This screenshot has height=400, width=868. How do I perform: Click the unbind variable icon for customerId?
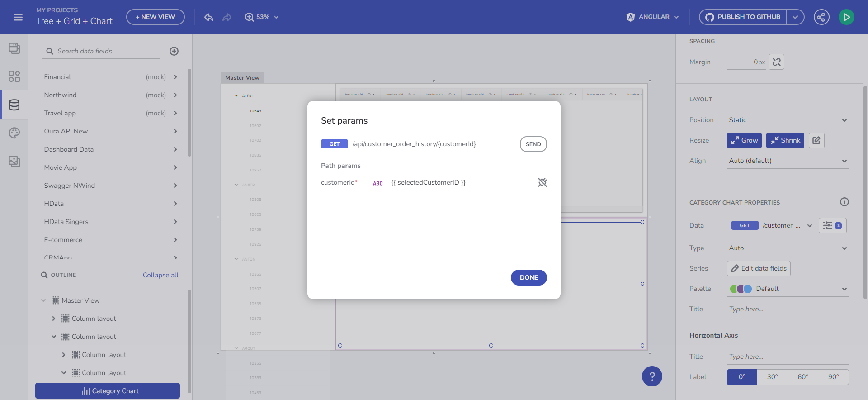point(542,182)
